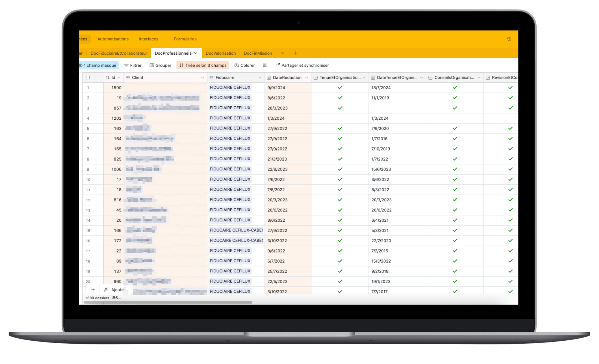Click the Filtrer button
Screen dimensions: 599x364
(133, 65)
